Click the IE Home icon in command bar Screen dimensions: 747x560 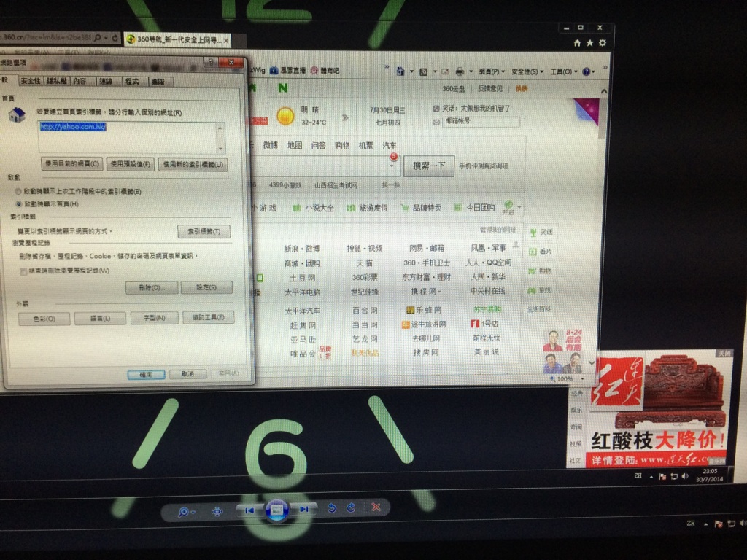(x=400, y=71)
